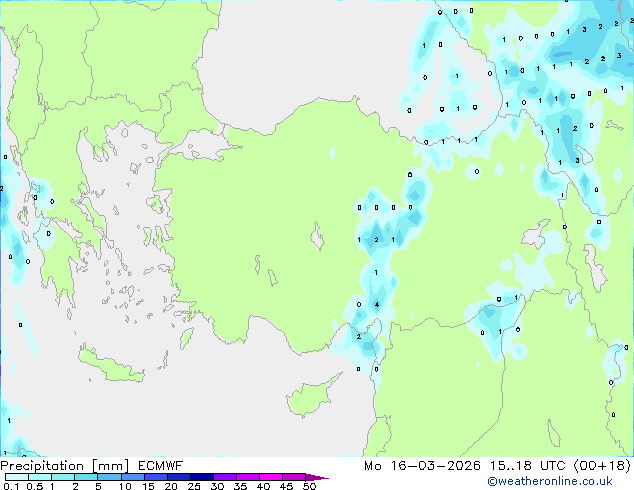Pick the dark navy swatch between 20 and 25
This screenshot has height=490, width=634.
(x=182, y=477)
